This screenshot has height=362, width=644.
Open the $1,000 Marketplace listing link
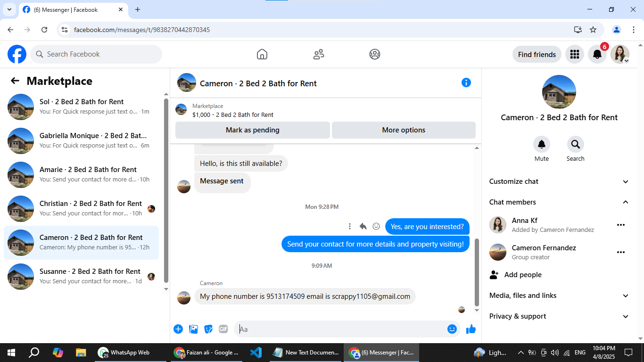[x=233, y=115]
